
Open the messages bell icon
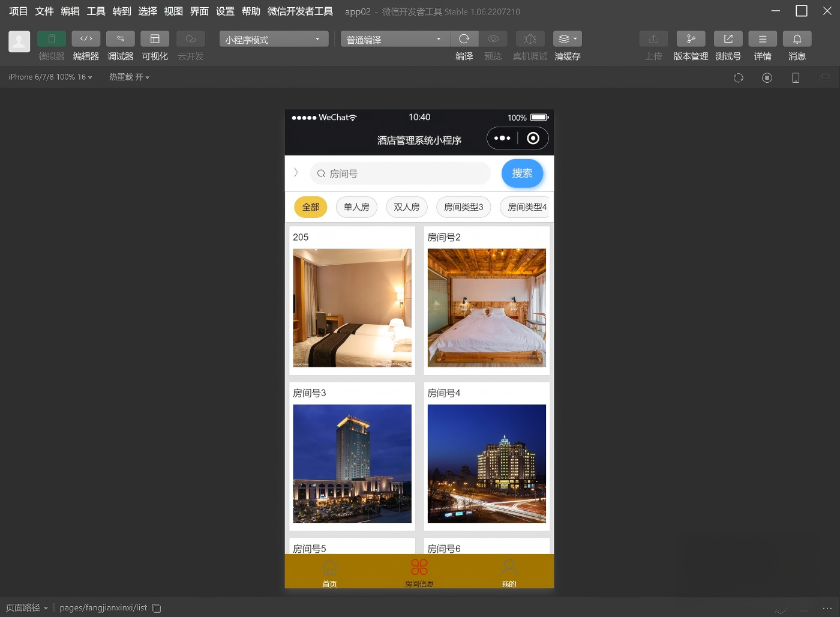click(797, 39)
